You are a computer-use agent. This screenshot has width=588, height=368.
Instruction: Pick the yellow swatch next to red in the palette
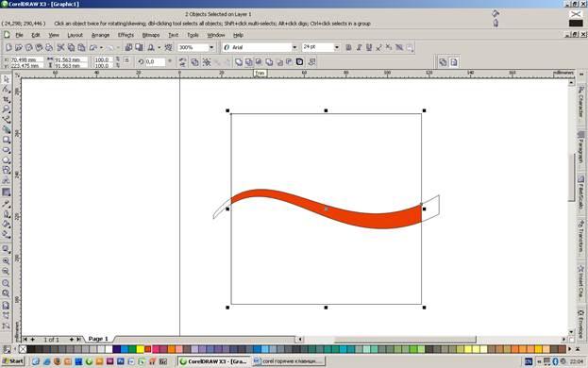tap(141, 349)
